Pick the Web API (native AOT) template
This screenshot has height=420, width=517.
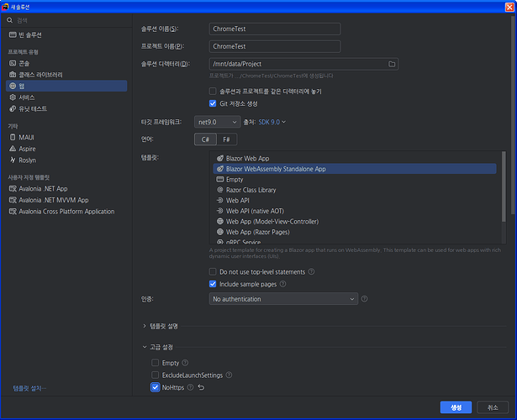(355, 211)
